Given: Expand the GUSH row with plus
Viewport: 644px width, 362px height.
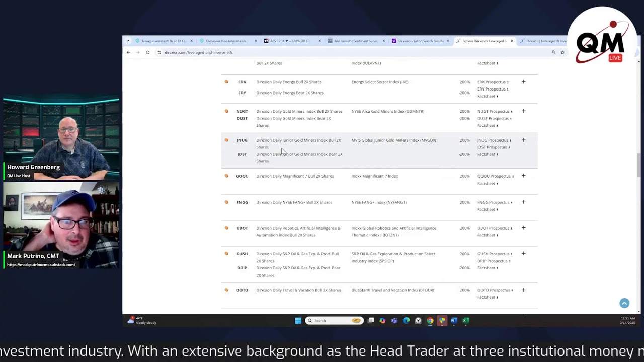Looking at the screenshot, I should point(523,254).
